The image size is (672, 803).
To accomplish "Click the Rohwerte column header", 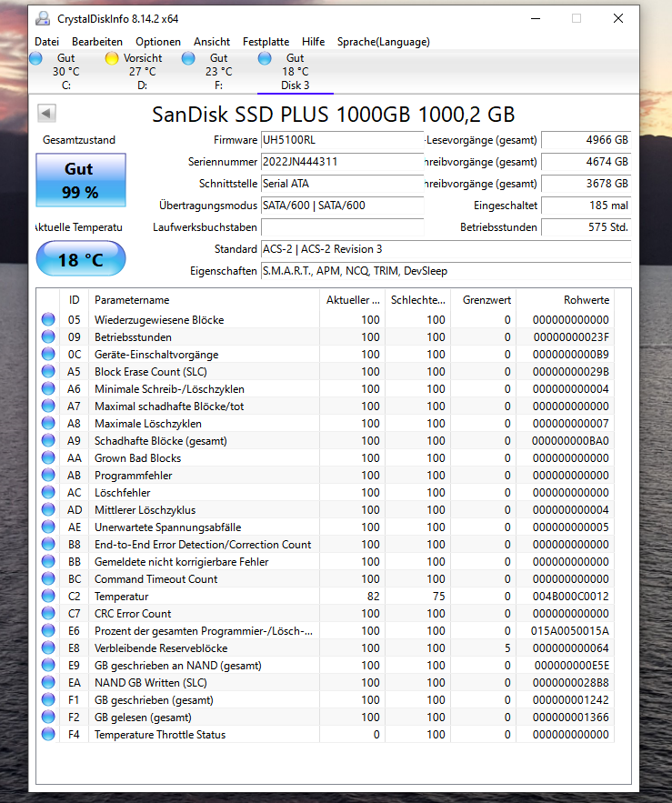I will pyautogui.click(x=565, y=300).
